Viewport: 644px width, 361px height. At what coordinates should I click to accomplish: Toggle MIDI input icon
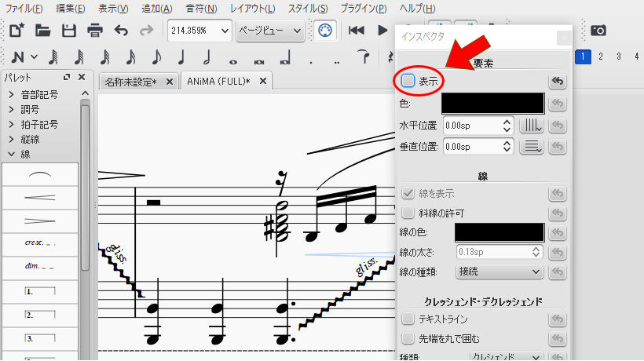coord(325,31)
